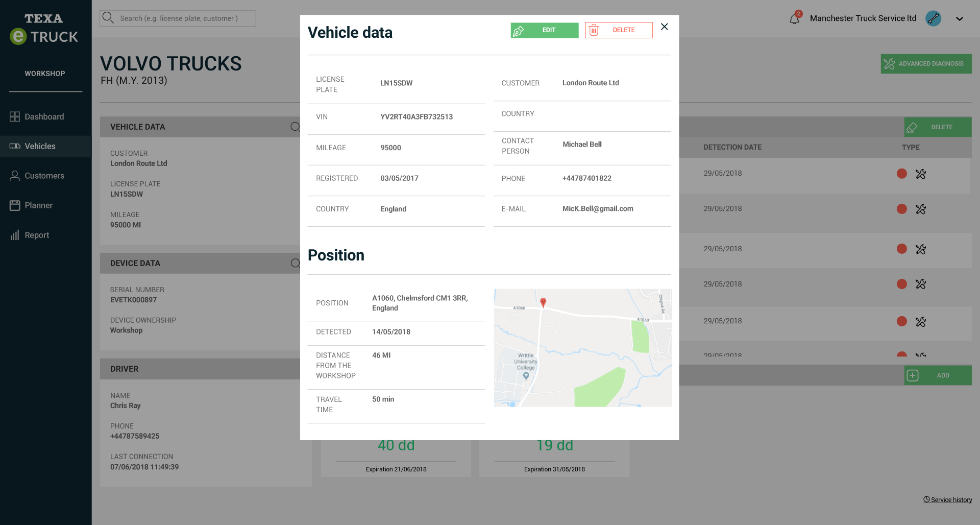980x525 pixels.
Task: Click the trash can icon on DELETE button
Action: click(594, 31)
